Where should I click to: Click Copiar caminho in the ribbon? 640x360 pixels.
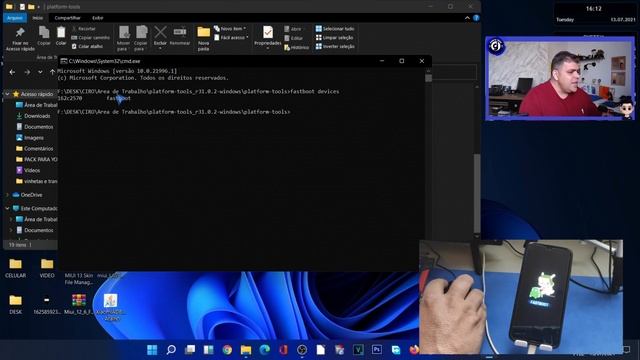pyautogui.click(x=91, y=38)
